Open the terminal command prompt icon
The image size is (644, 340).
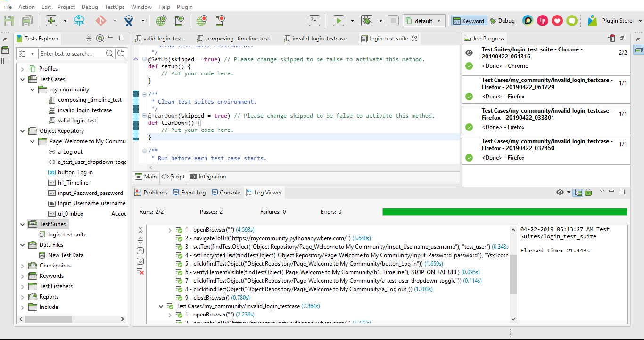click(314, 21)
